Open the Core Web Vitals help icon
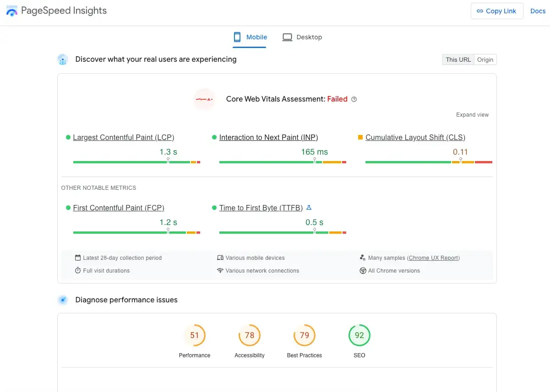The width and height of the screenshot is (550, 392). (354, 99)
